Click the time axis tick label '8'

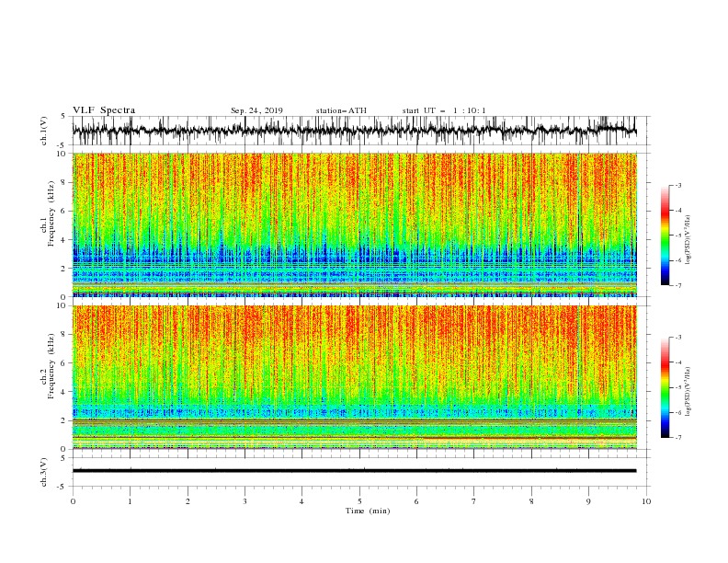tap(531, 501)
